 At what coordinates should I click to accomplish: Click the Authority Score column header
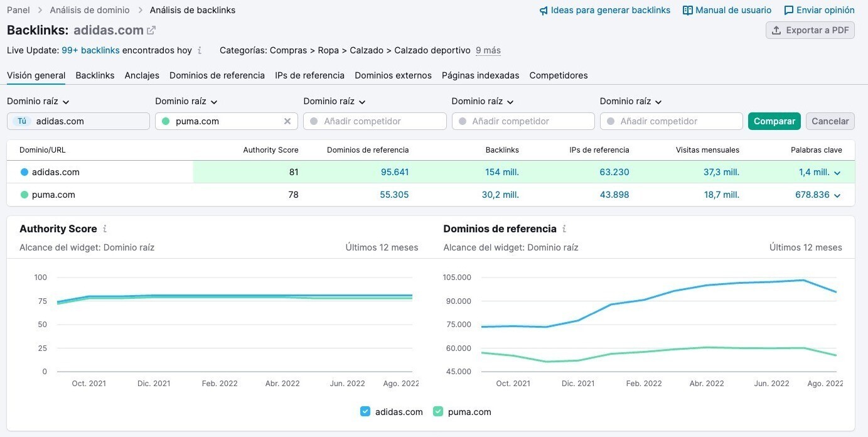click(271, 150)
